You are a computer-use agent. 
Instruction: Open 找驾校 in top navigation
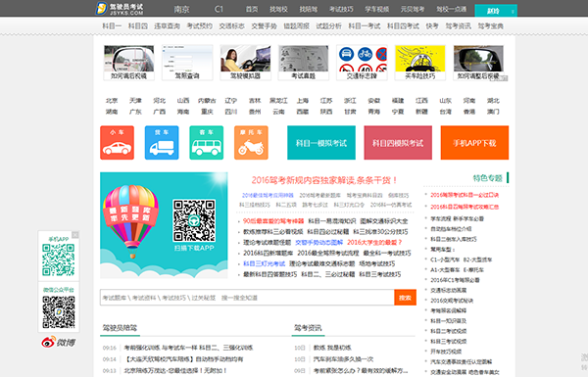click(x=278, y=10)
